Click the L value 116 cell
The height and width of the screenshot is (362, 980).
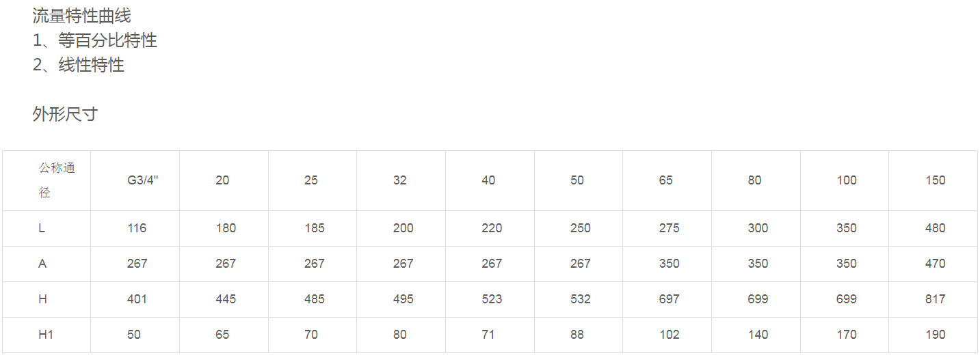point(137,228)
